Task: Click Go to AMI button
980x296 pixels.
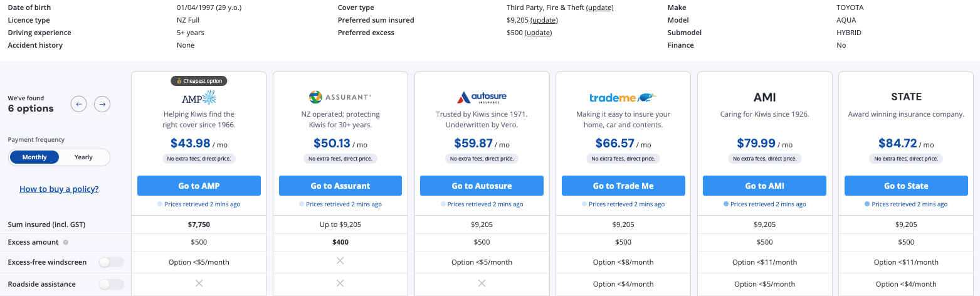Action: click(x=764, y=186)
